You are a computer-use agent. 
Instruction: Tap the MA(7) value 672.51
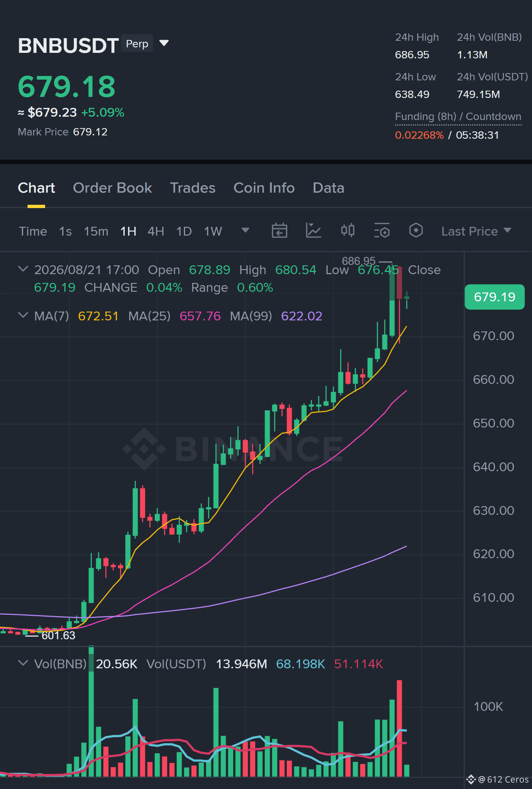[x=98, y=316]
